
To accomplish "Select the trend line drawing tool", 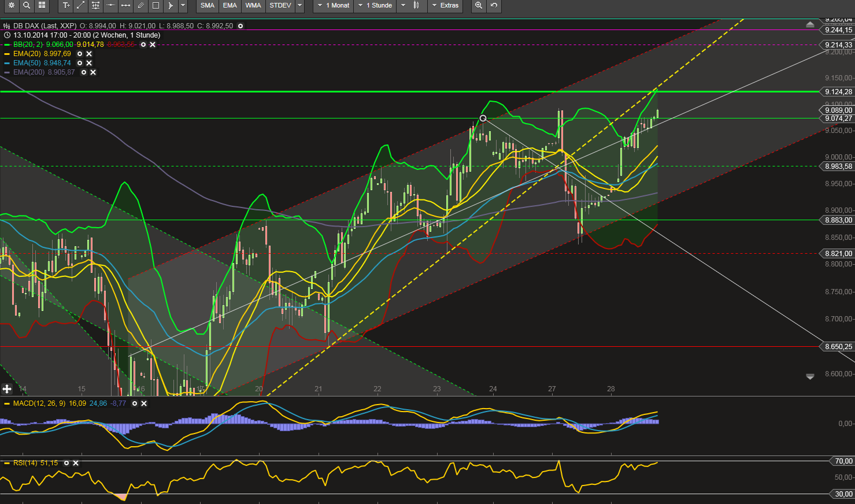I will click(81, 5).
